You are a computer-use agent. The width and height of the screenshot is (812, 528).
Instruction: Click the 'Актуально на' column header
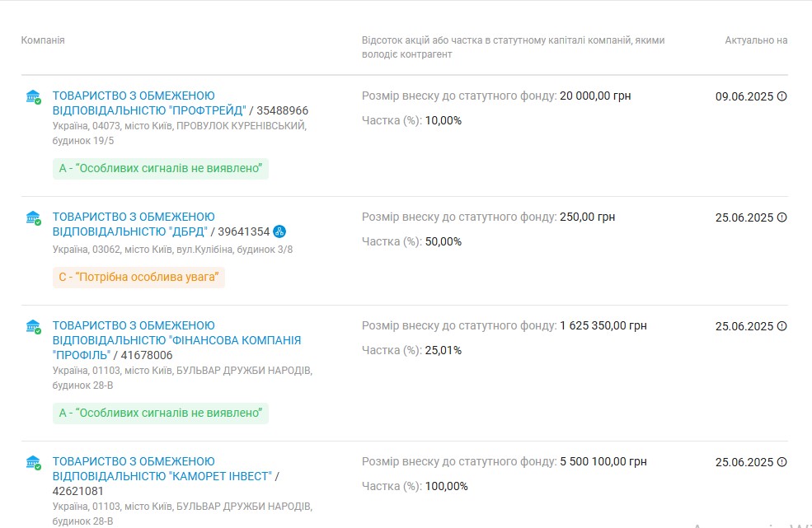pyautogui.click(x=756, y=40)
